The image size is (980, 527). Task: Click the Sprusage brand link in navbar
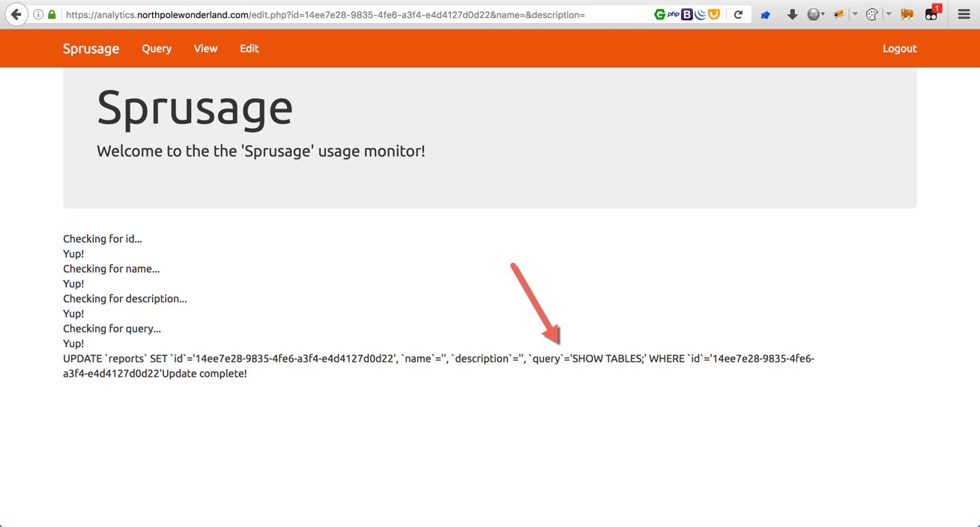coord(91,49)
